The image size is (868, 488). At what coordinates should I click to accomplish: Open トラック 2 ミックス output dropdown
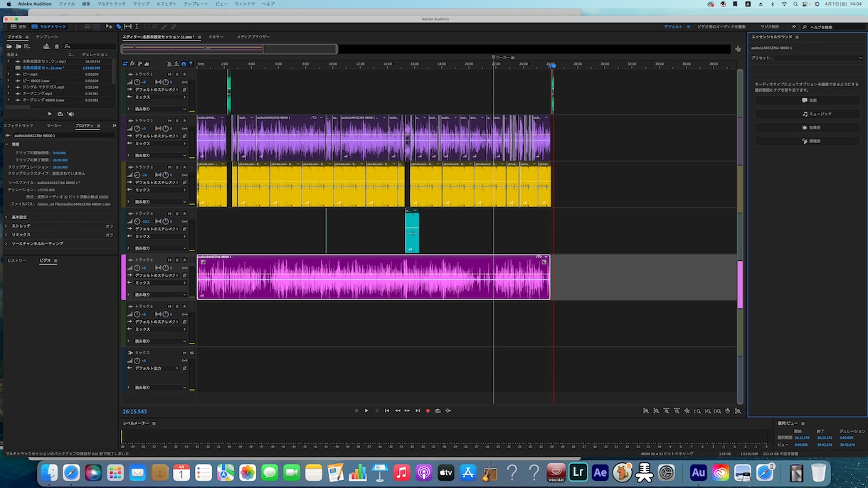coord(161,143)
